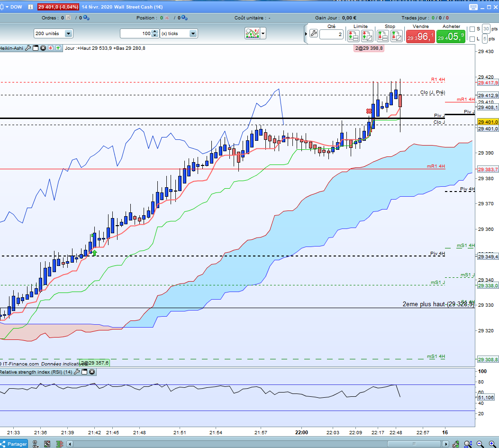The height and width of the screenshot is (448, 499).
Task: Expand the indicators icon dropdown arrow
Action: click(263, 33)
